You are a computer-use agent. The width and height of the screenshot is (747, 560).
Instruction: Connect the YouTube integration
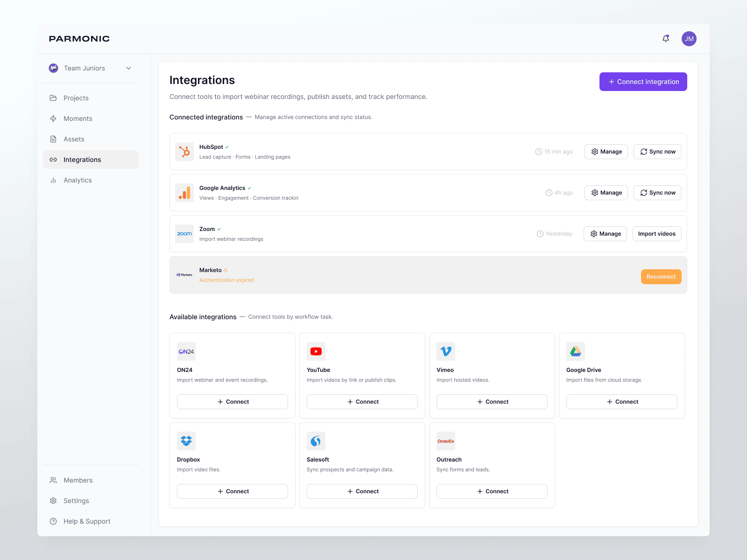pyautogui.click(x=362, y=402)
